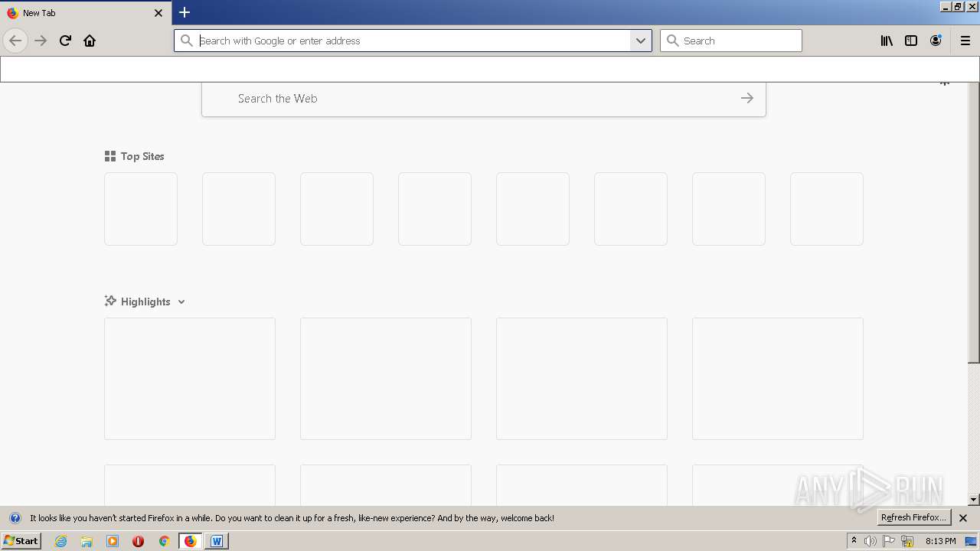
Task: Click the notification bar question mark icon
Action: click(15, 518)
